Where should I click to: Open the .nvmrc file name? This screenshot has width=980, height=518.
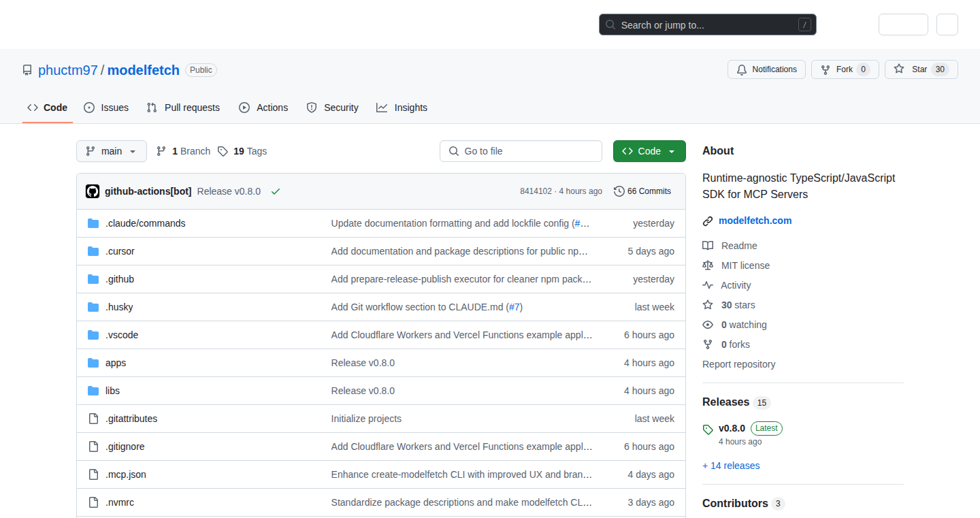coord(120,502)
